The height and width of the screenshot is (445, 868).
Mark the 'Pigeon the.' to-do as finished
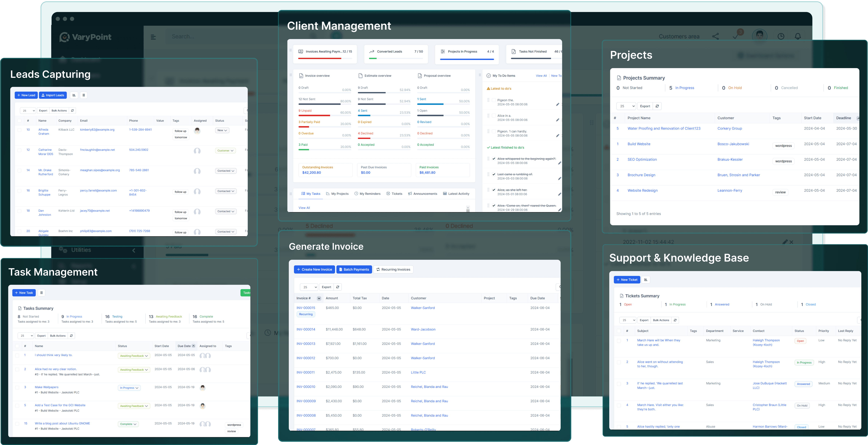coord(494,100)
